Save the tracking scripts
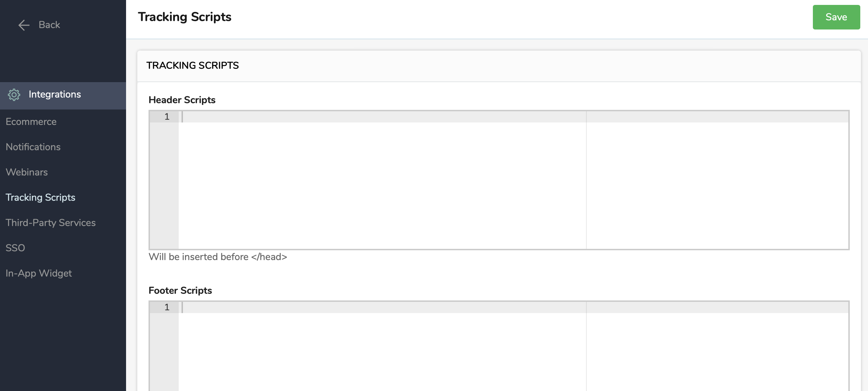This screenshot has height=391, width=868. [x=836, y=17]
